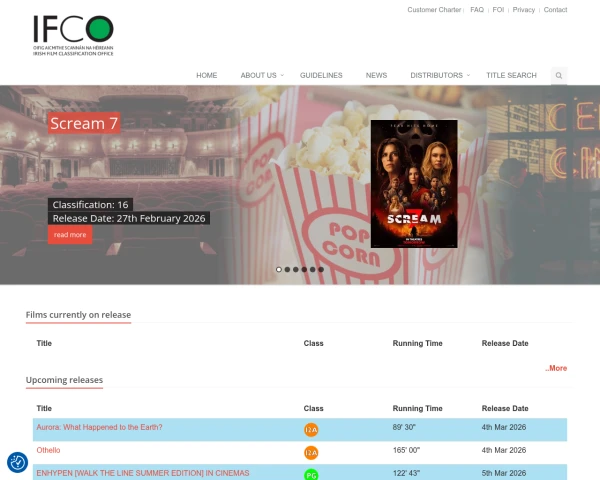Click the Scream 7 movie poster

tap(414, 184)
